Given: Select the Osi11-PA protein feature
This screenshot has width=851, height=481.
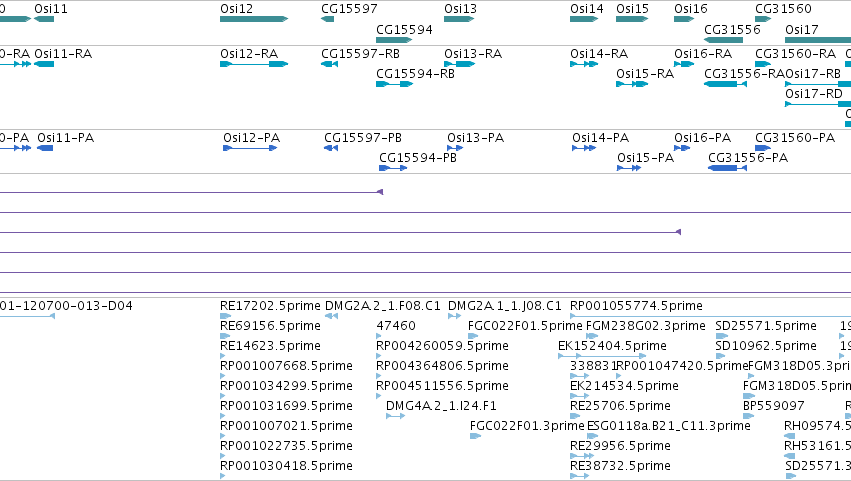Looking at the screenshot, I should click(x=45, y=148).
